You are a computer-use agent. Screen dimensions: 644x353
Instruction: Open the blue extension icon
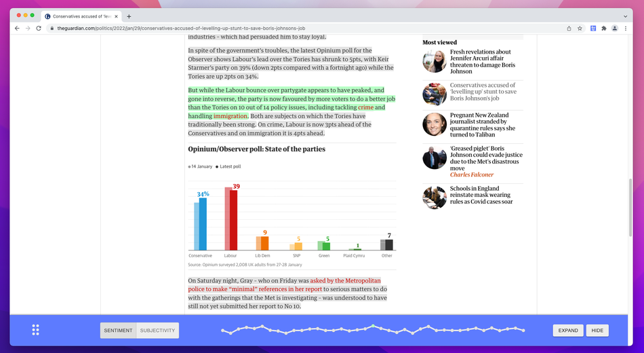593,29
